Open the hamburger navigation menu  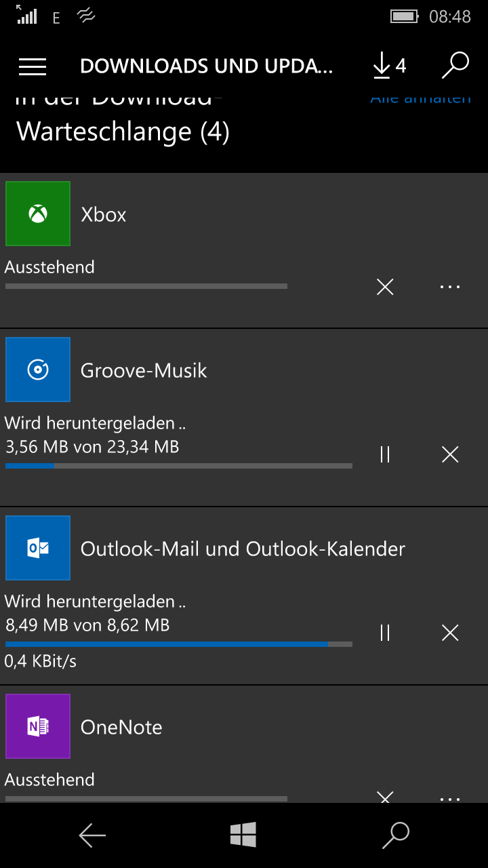click(33, 66)
